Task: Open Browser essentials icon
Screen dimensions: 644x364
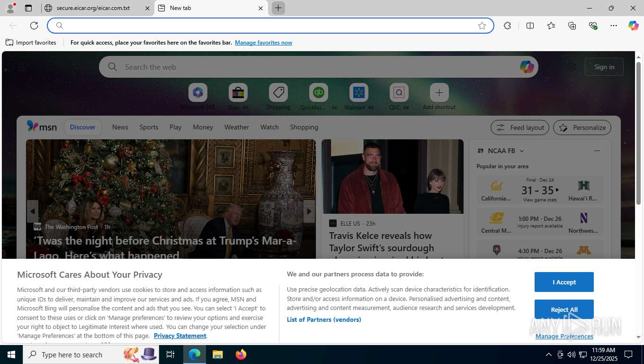Action: point(593,26)
